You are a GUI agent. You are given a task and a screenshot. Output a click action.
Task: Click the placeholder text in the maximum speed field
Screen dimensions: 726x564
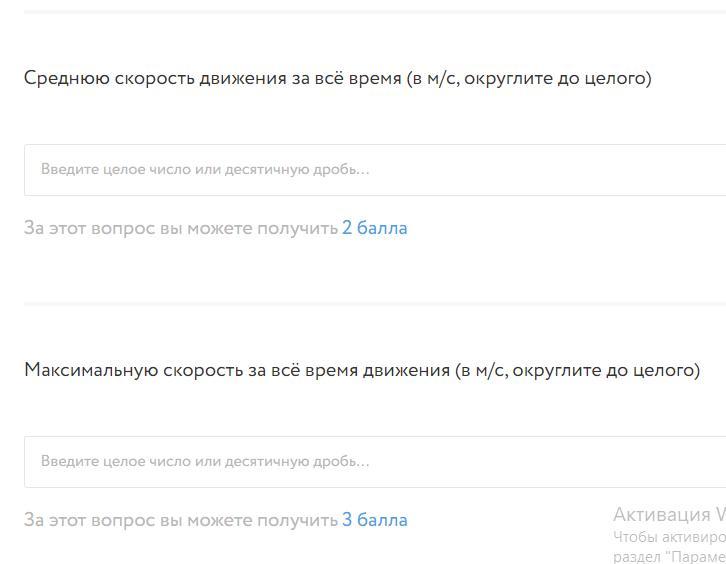point(205,462)
